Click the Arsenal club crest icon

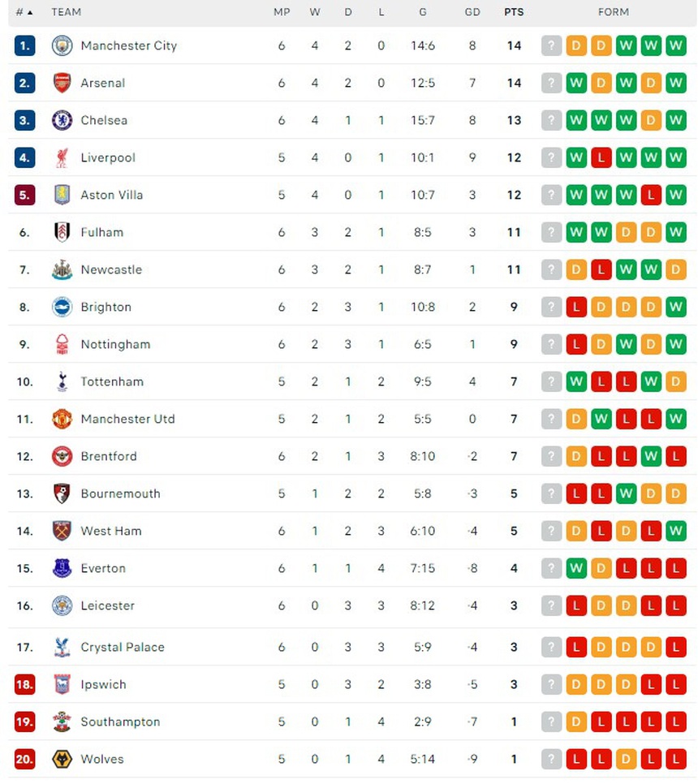[x=62, y=84]
